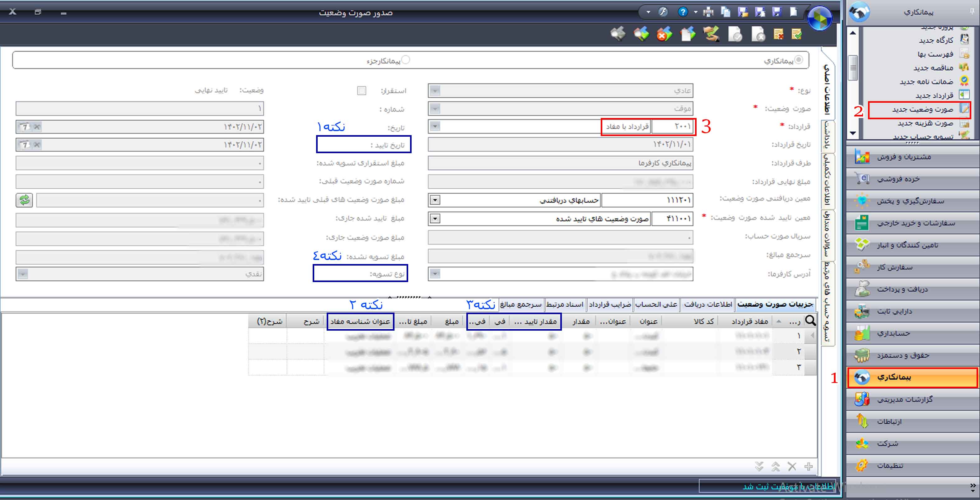Click the copy documents icon in the title toolbar
Image resolution: width=980 pixels, height=500 pixels.
(726, 12)
